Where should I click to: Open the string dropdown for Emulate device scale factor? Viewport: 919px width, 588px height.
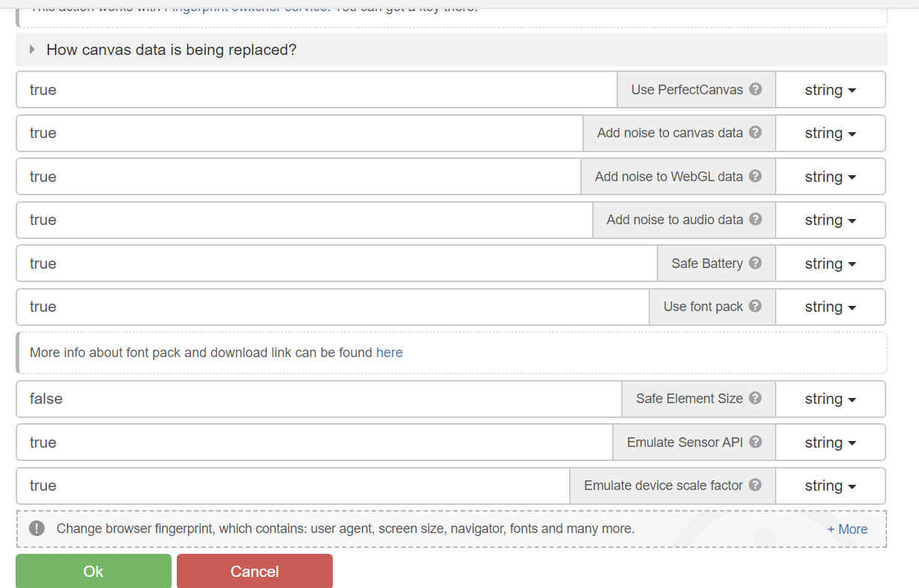830,486
